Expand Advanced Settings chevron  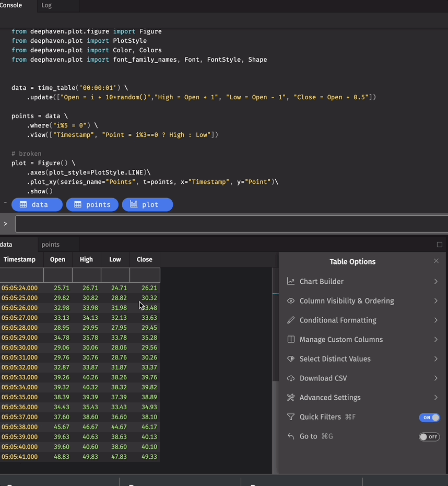pyautogui.click(x=435, y=397)
